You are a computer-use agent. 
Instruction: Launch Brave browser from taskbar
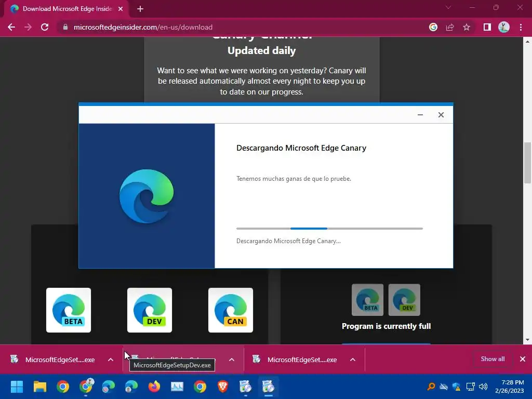(x=223, y=387)
